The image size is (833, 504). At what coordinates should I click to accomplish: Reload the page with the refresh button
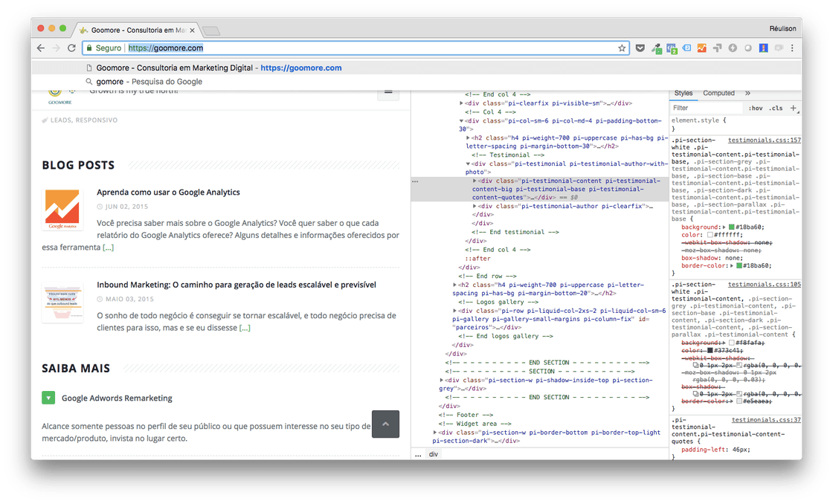tap(71, 48)
